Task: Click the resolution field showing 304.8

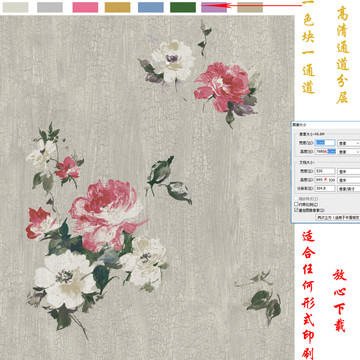Action: (x=325, y=188)
